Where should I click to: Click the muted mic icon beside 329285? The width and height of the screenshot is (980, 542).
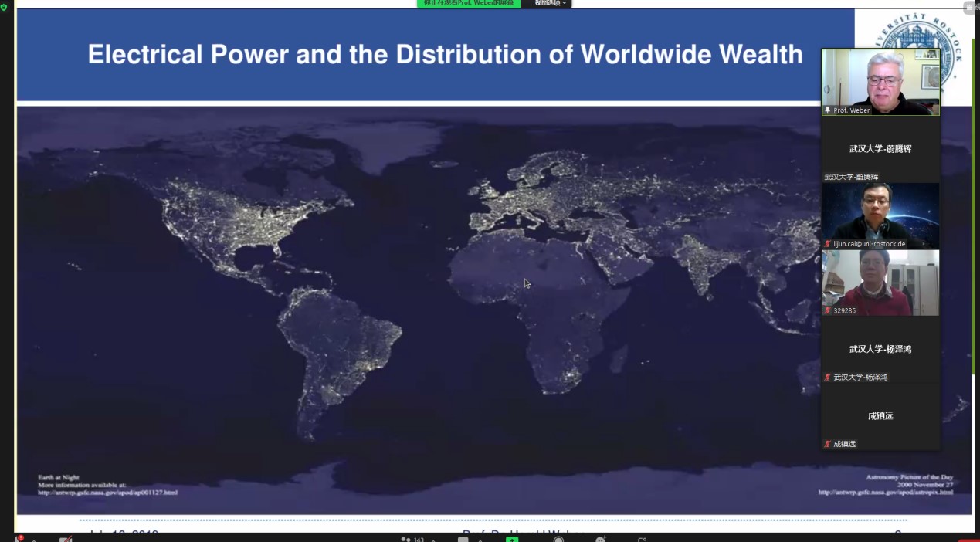tap(828, 310)
